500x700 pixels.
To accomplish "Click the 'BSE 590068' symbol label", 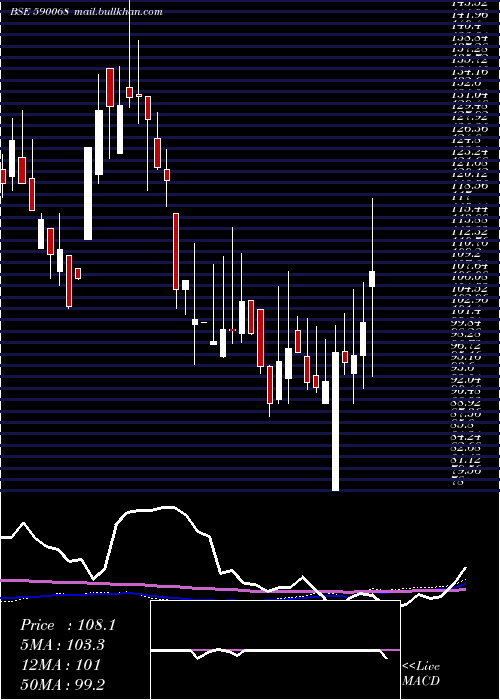I will (39, 12).
